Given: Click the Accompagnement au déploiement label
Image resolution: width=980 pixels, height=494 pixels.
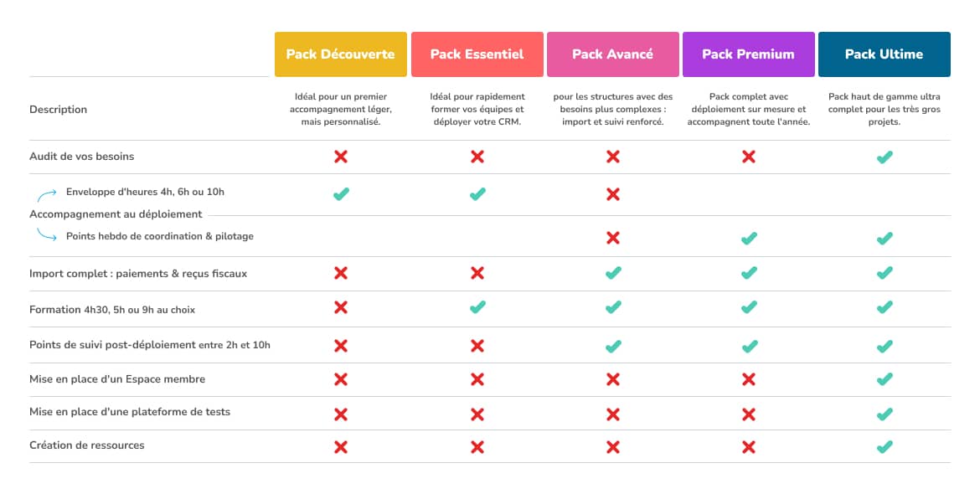Looking at the screenshot, I should (x=116, y=214).
